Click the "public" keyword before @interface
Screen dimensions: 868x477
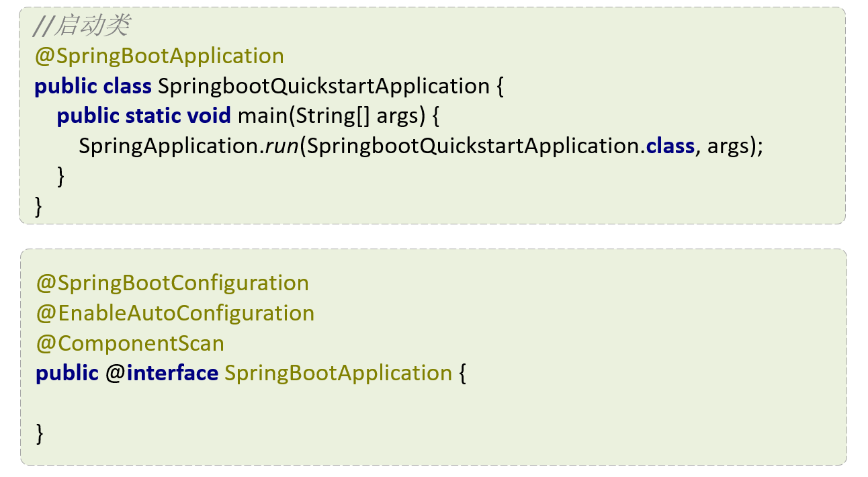coord(67,373)
